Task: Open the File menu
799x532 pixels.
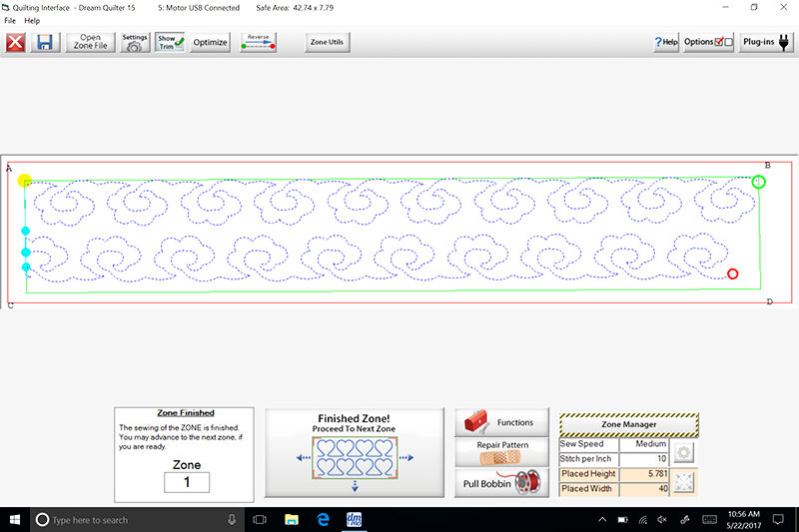Action: pos(10,21)
